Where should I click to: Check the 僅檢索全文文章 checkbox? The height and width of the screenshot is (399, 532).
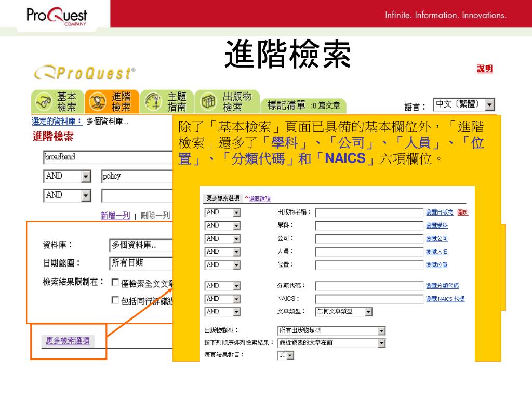[115, 282]
